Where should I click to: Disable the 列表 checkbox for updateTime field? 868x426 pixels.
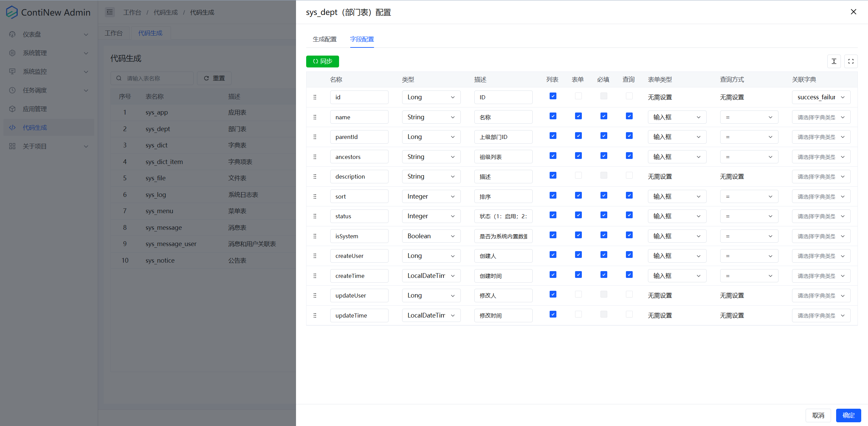click(552, 315)
